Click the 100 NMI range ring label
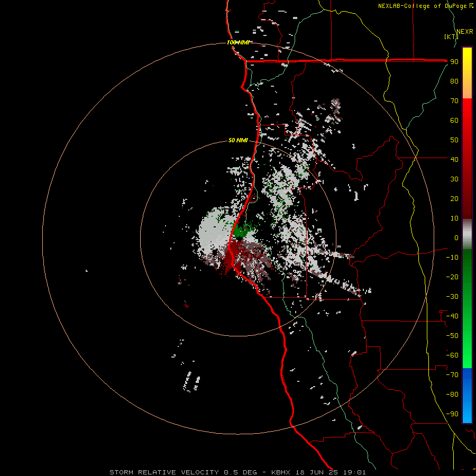Image resolution: width=476 pixels, height=476 pixels. (x=239, y=42)
